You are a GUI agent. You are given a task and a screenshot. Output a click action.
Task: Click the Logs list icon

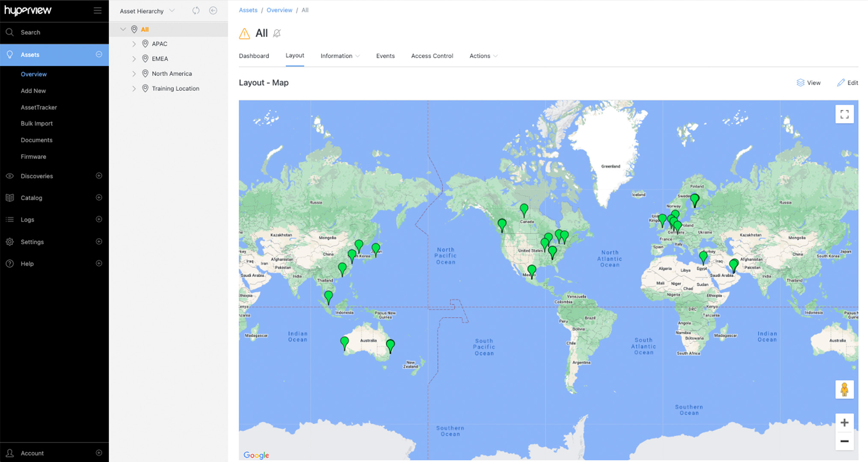click(9, 219)
